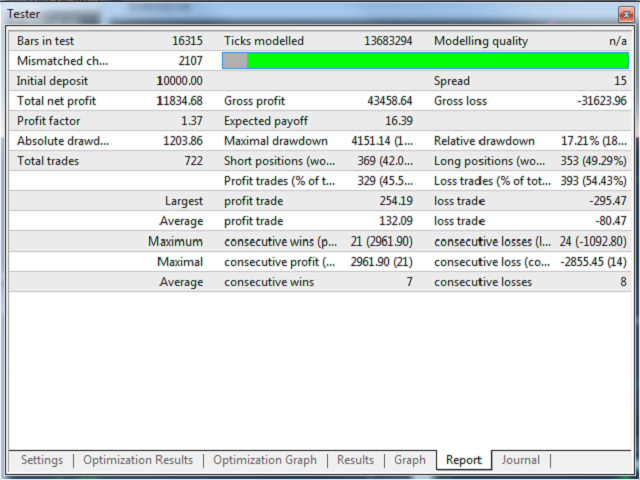Click the Tester window title
640x480 pixels.
click(x=24, y=13)
